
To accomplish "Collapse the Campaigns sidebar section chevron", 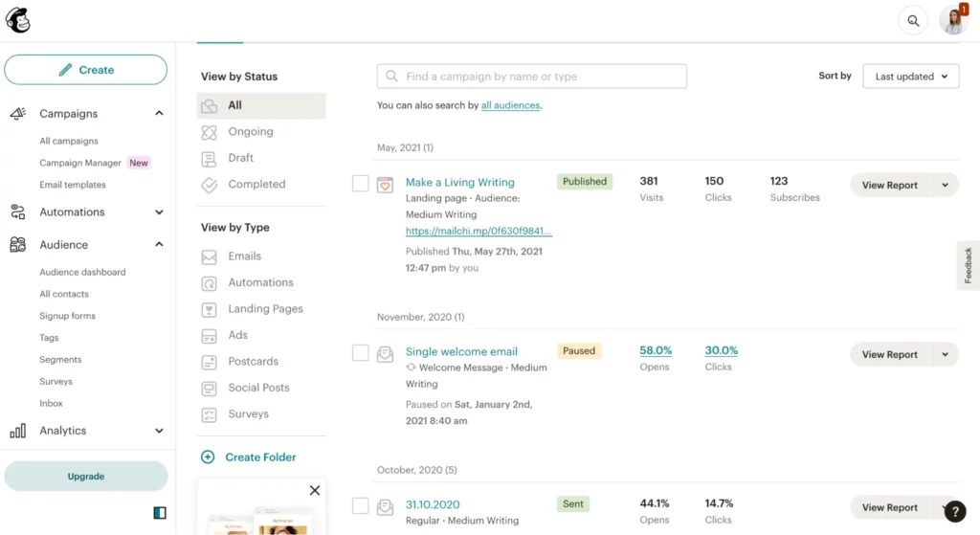I will (160, 113).
